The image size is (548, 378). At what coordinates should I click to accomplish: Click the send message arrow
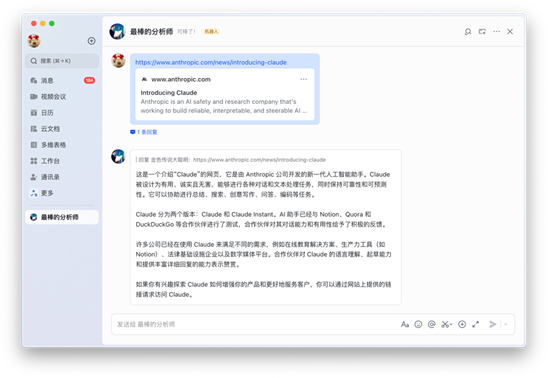[493, 325]
